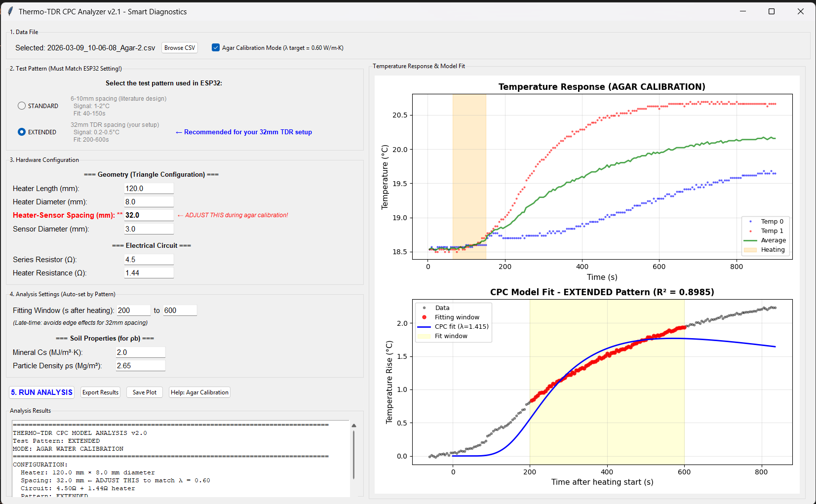
Task: Export Results to file
Action: click(x=100, y=392)
